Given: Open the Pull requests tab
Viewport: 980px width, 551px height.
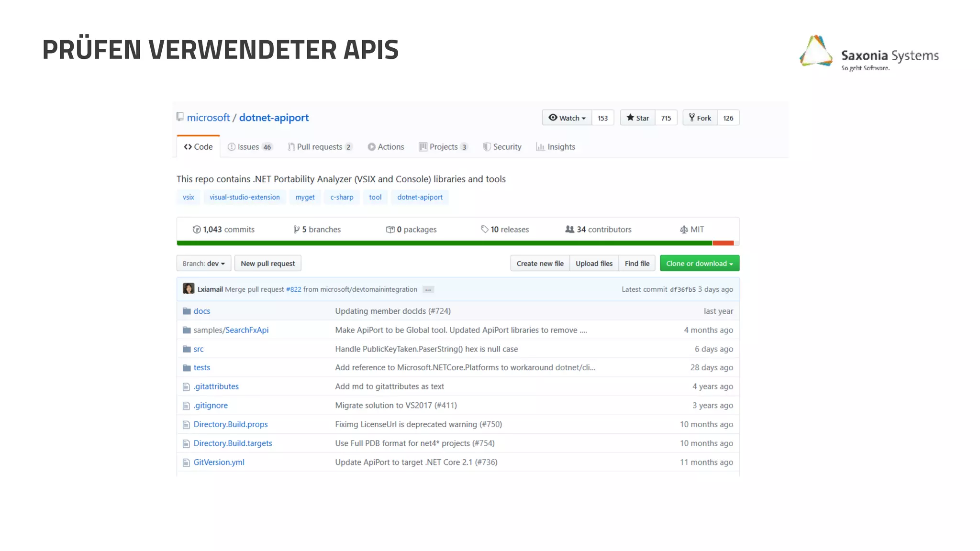Looking at the screenshot, I should [x=320, y=147].
